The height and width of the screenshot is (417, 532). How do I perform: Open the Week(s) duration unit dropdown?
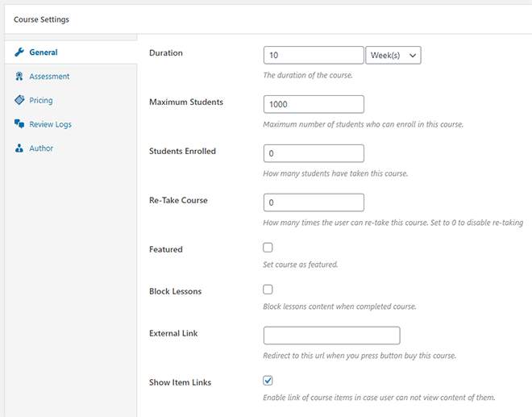[393, 55]
